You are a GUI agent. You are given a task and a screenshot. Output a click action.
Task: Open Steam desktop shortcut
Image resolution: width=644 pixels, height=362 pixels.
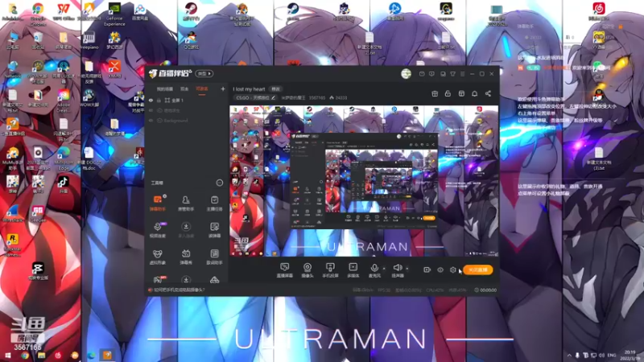(292, 12)
